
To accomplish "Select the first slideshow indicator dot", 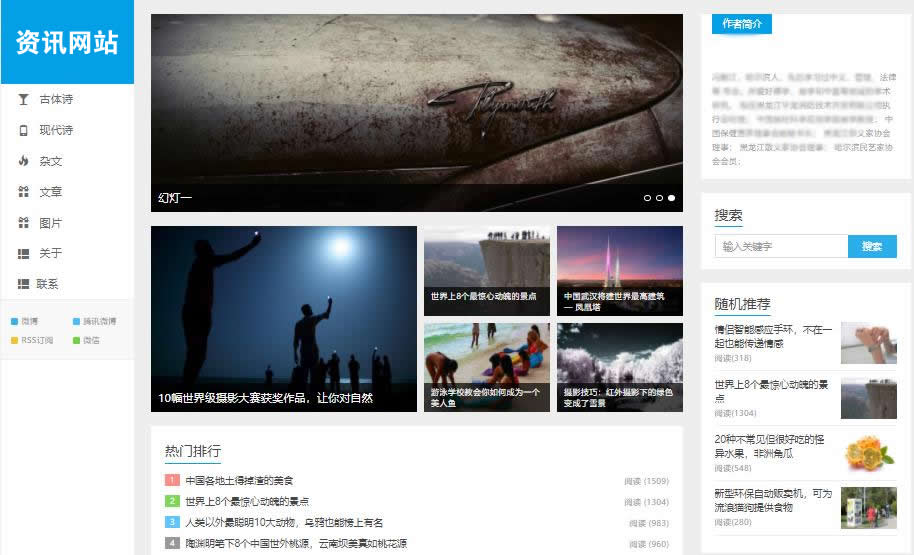I will [647, 198].
